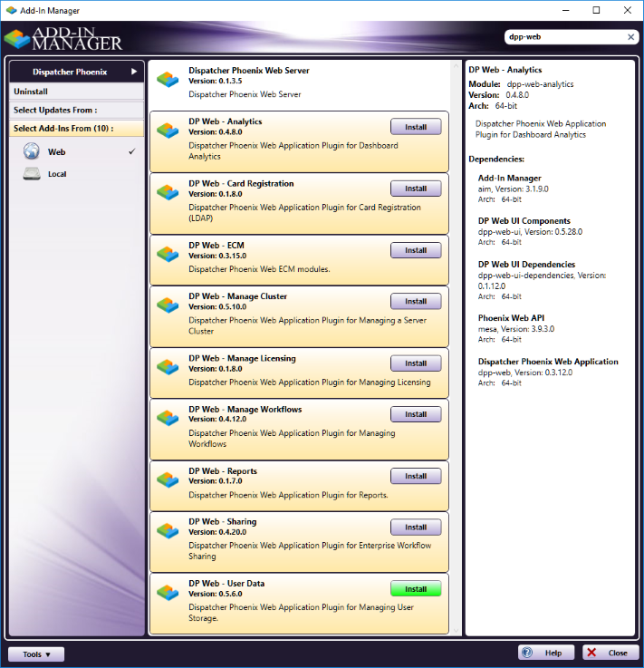This screenshot has height=668, width=644.
Task: Click the Version: 0.1.3.5 text
Action: coord(216,81)
